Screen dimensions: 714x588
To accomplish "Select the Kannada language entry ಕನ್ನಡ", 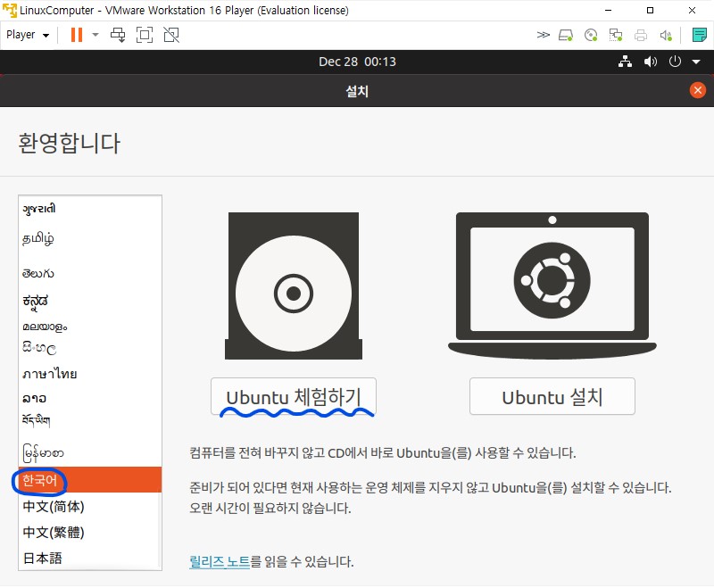I will [90, 301].
